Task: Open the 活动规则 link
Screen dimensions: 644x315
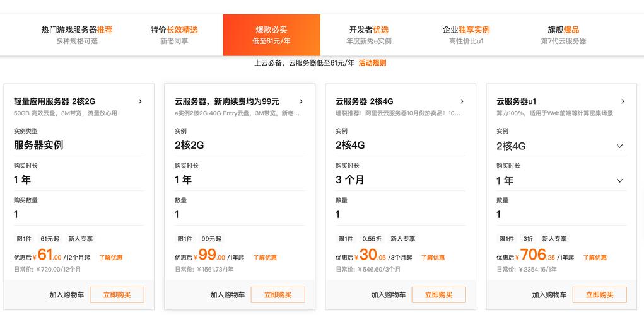Action: point(372,63)
